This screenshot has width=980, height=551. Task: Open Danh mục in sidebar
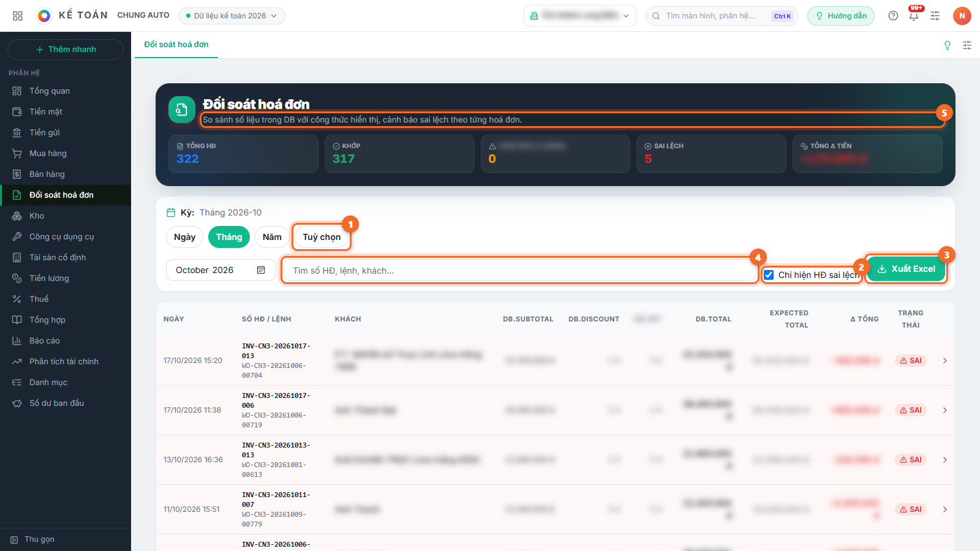[x=66, y=382]
